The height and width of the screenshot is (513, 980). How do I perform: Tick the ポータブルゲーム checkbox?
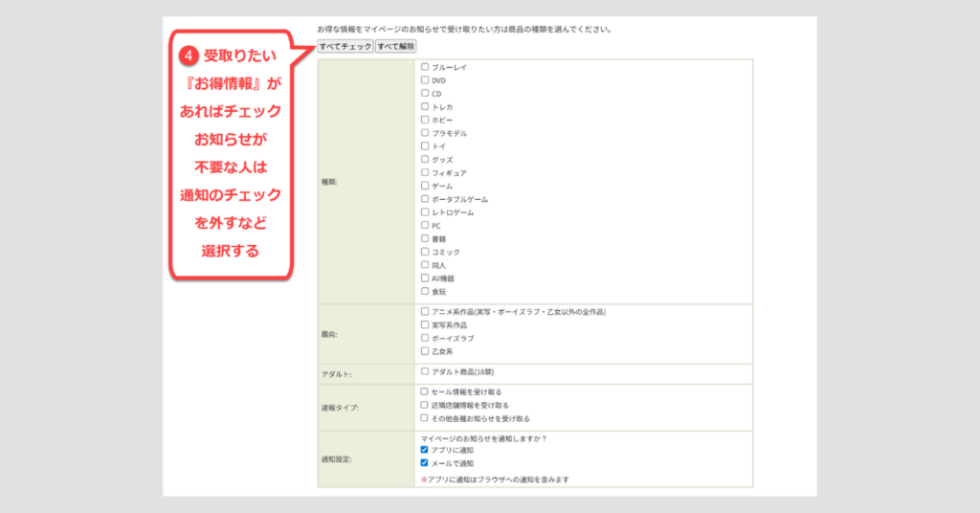pyautogui.click(x=425, y=199)
